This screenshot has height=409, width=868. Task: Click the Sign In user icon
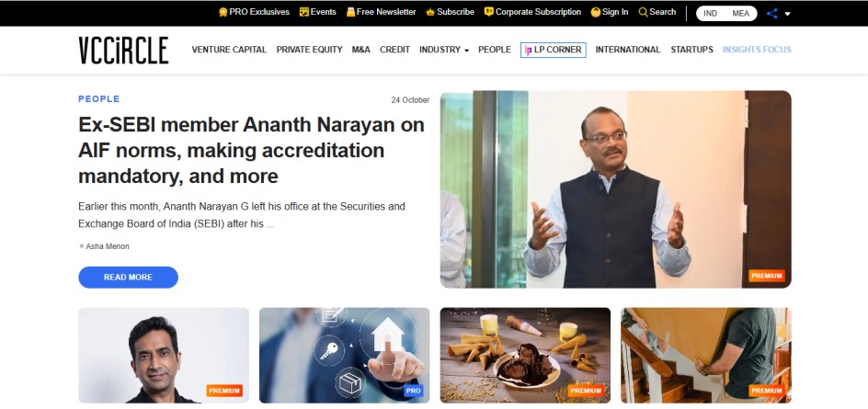pyautogui.click(x=596, y=12)
